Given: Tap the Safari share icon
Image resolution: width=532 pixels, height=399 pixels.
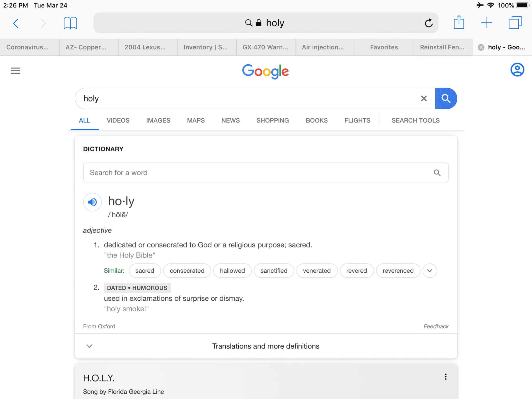Looking at the screenshot, I should (459, 22).
